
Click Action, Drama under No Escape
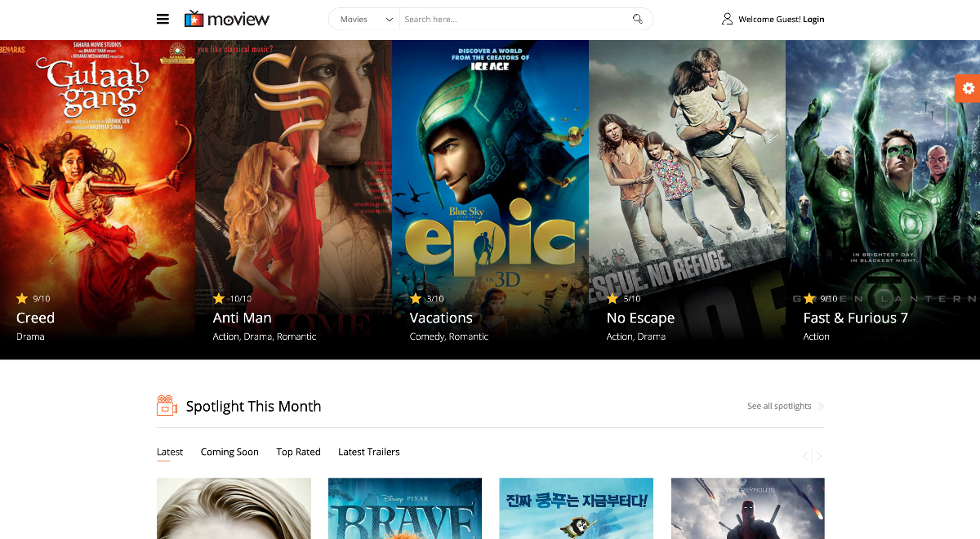click(x=636, y=336)
